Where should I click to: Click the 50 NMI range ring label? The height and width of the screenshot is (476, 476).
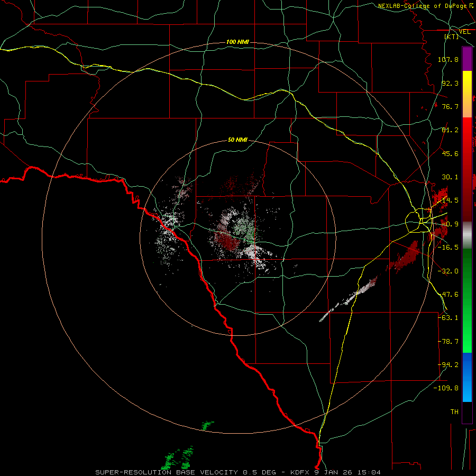tap(237, 140)
